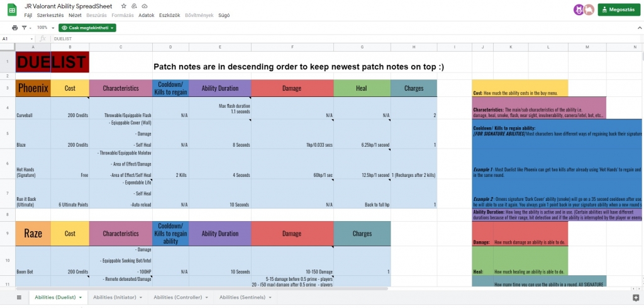Viewport: 644px width, 308px height.
Task: Click the purple anonymous viewer avatar
Action: pos(579,9)
